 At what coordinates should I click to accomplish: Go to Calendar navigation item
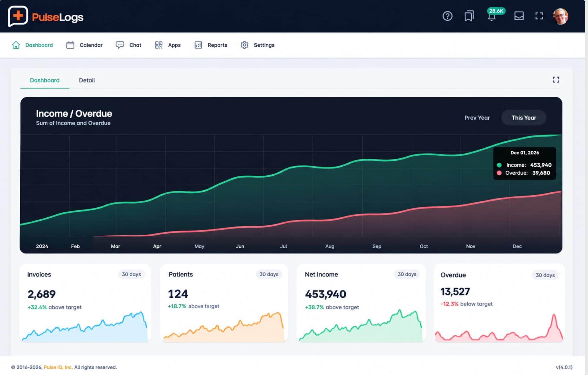tap(84, 45)
